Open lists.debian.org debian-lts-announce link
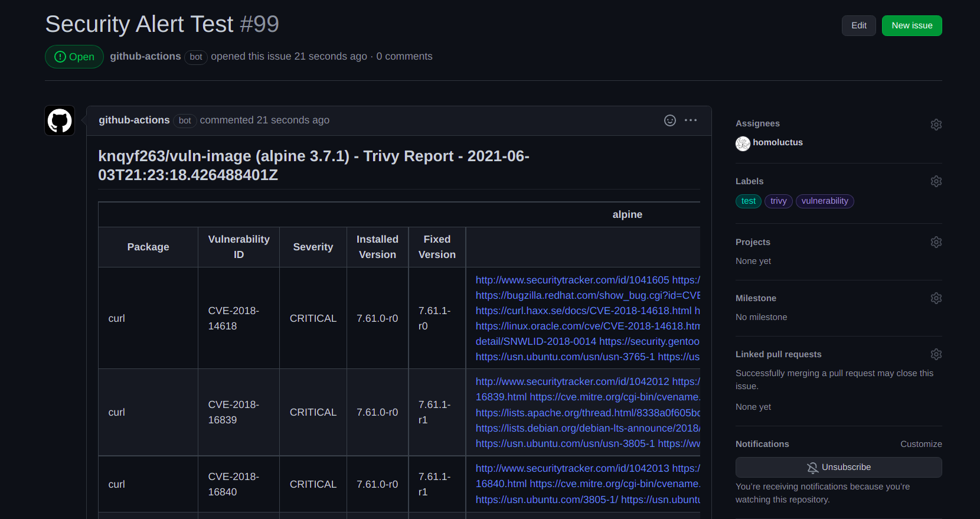The image size is (980, 519). point(588,428)
